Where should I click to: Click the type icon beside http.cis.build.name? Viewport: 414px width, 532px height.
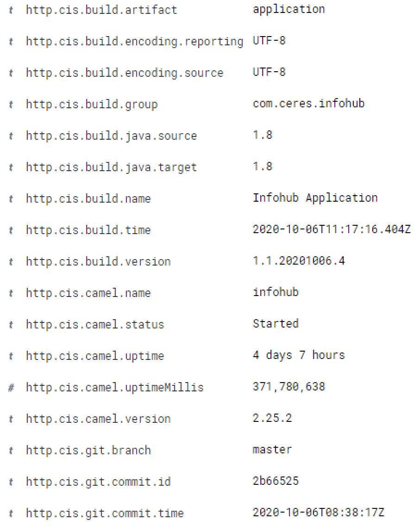[x=11, y=199]
